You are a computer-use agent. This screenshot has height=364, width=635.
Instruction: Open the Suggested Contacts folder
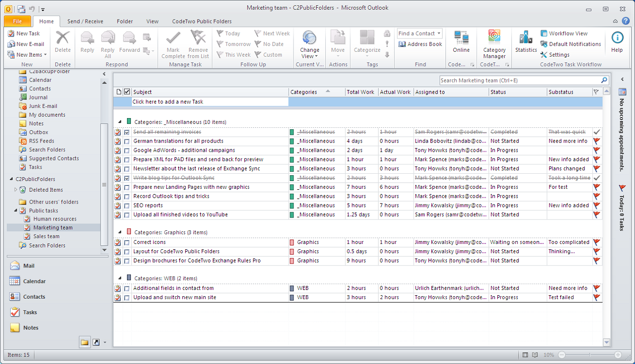pos(54,159)
